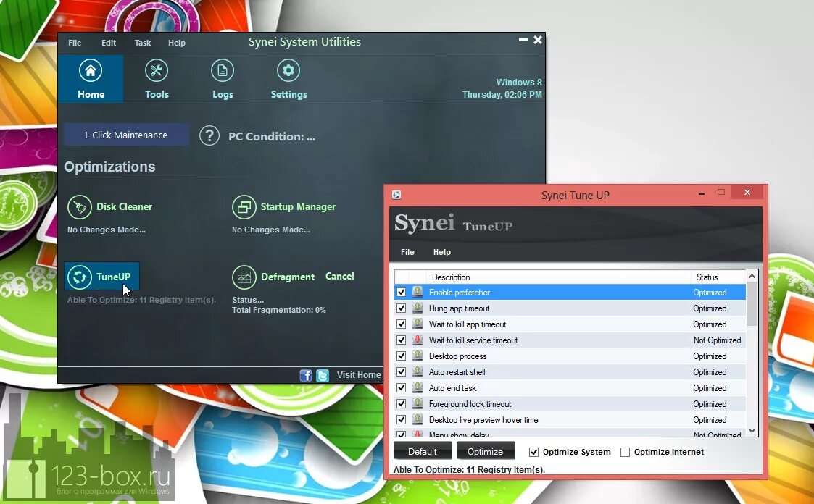This screenshot has width=814, height=504.
Task: Click the list scrollbar up arrow
Action: pyautogui.click(x=752, y=277)
